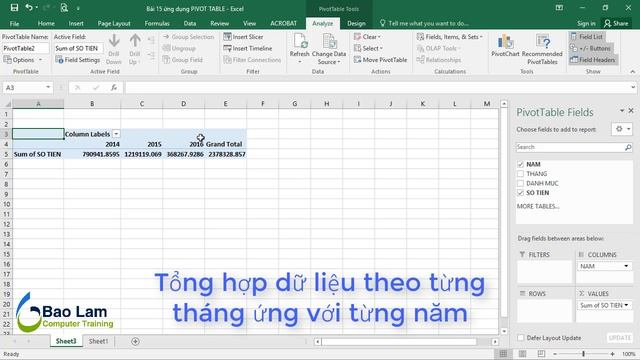Check the THANG field checkbox
The width and height of the screenshot is (640, 360).
pyautogui.click(x=520, y=173)
